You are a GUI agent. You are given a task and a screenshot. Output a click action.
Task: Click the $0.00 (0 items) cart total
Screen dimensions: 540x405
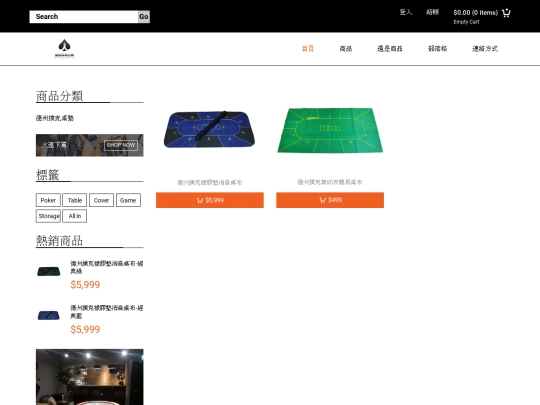point(476,13)
